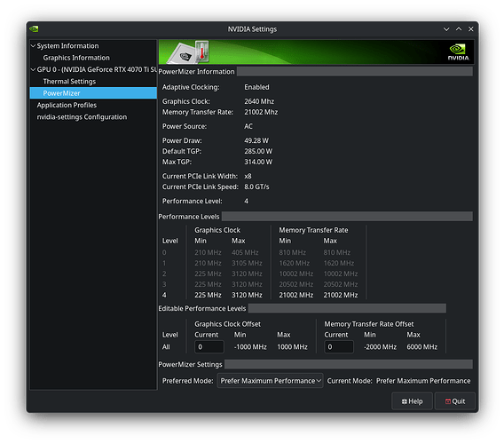Collapse the System Information tree node
This screenshot has height=444, width=504.
coord(33,46)
